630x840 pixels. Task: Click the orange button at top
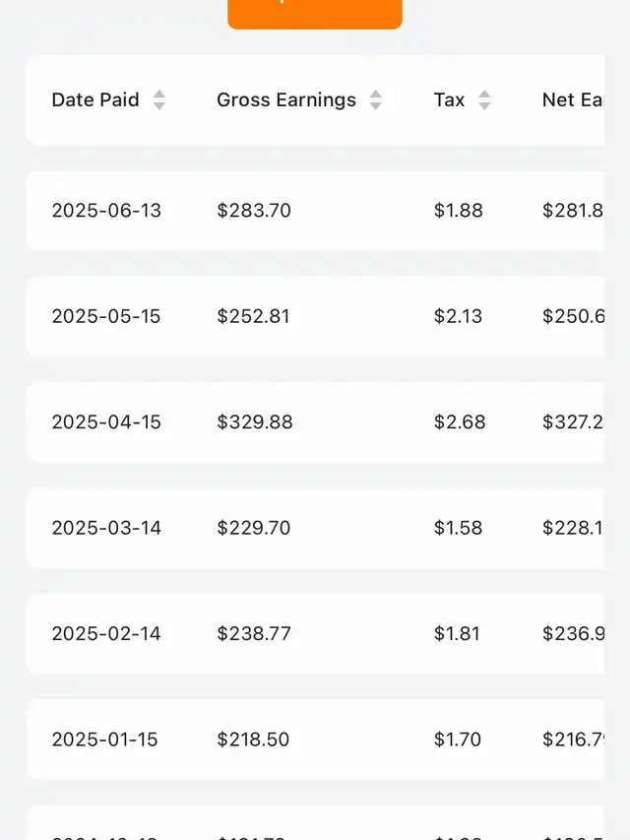(315, 12)
